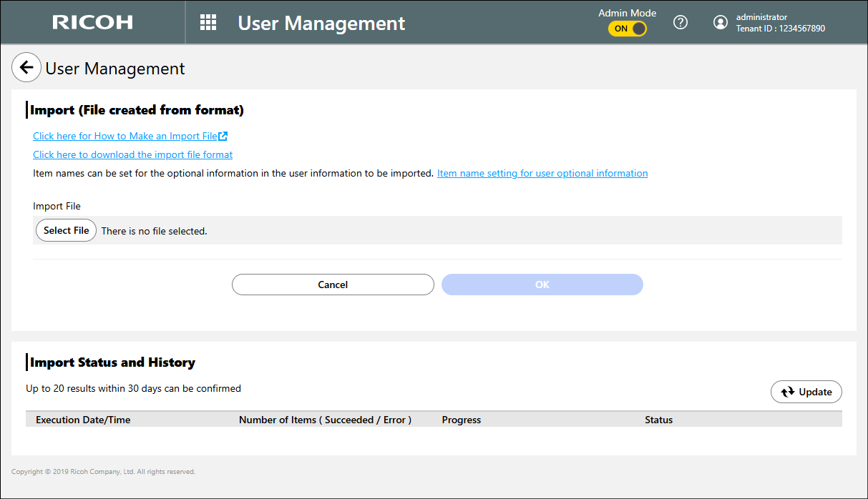Click the external link icon beside import guide

pyautogui.click(x=223, y=136)
